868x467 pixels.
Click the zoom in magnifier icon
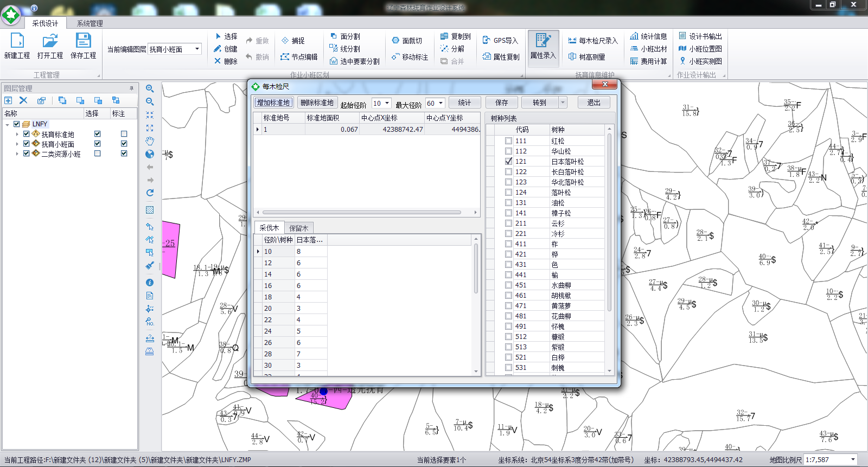(x=150, y=88)
